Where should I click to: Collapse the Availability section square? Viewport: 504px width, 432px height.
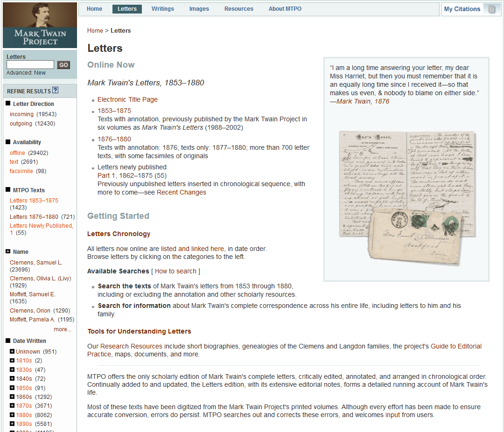[8, 141]
